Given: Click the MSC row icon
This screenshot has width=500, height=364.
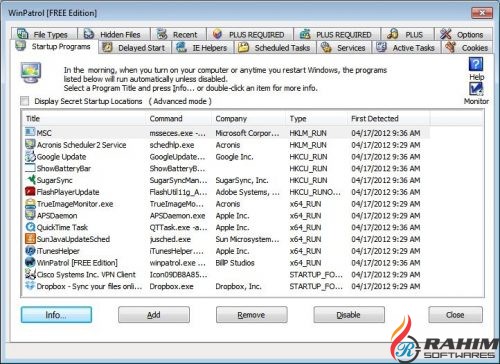Looking at the screenshot, I should pos(30,132).
